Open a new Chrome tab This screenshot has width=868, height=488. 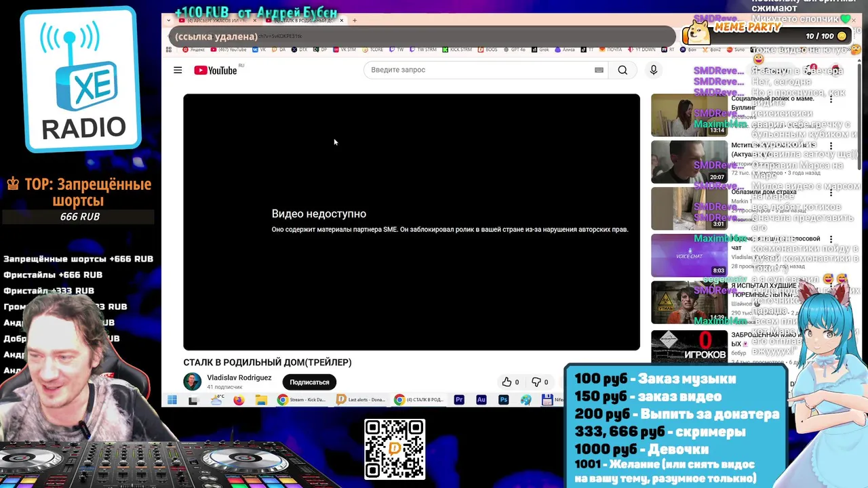click(355, 20)
